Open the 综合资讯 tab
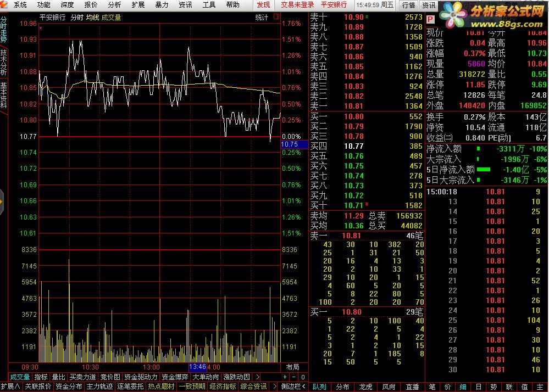 (253, 387)
